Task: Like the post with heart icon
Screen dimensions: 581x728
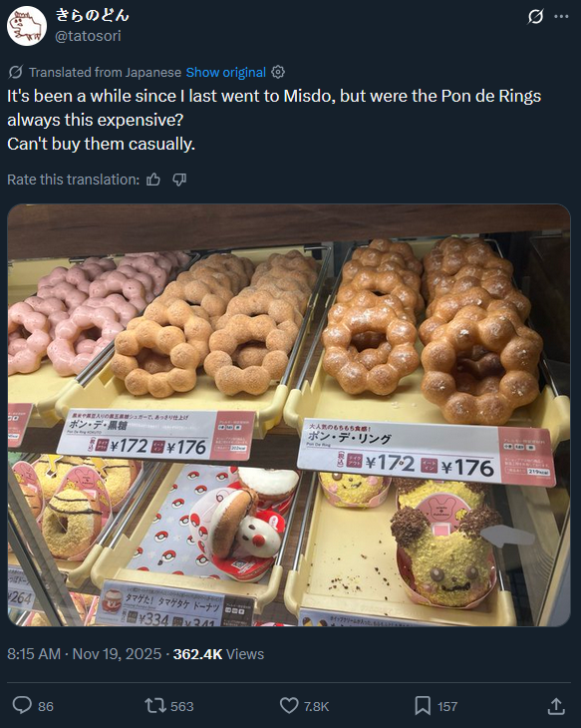Action: pyautogui.click(x=289, y=706)
